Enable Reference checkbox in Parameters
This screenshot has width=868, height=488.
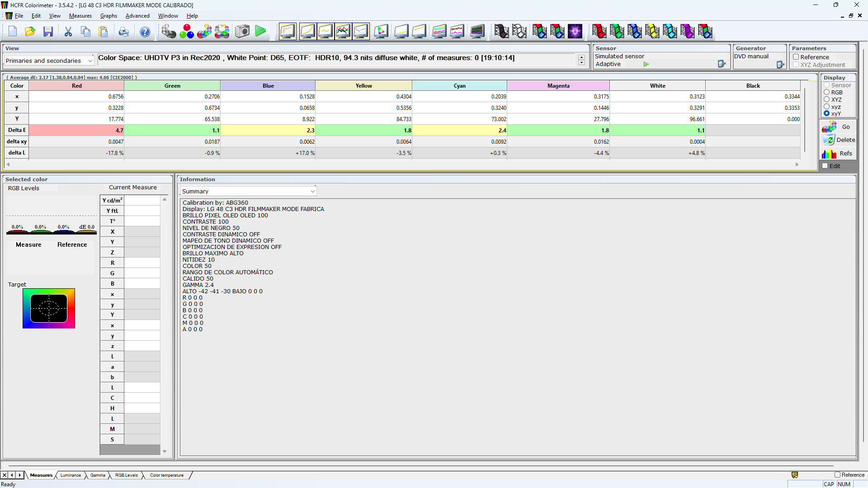click(x=796, y=57)
